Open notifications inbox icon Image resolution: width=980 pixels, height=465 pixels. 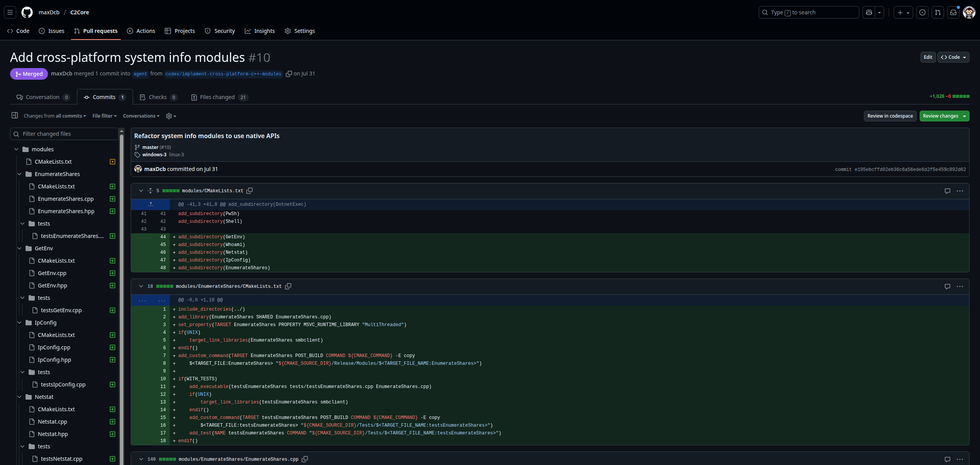tap(953, 12)
